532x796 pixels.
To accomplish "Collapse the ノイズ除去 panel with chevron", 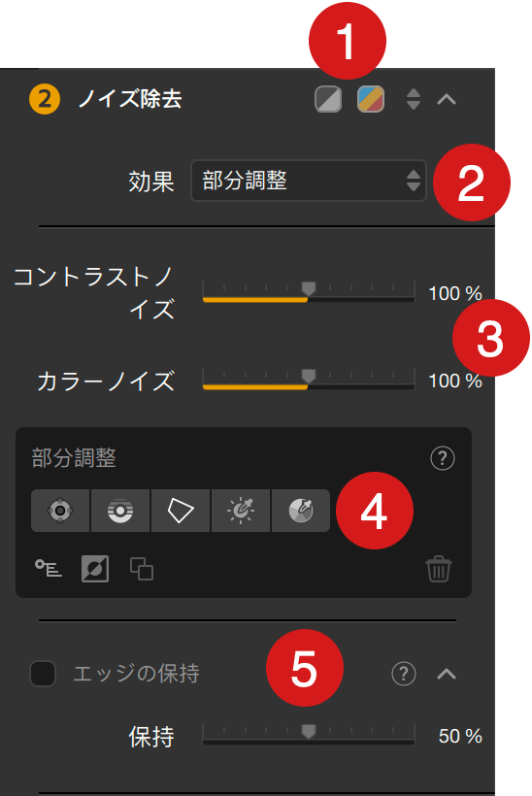I will [x=447, y=99].
